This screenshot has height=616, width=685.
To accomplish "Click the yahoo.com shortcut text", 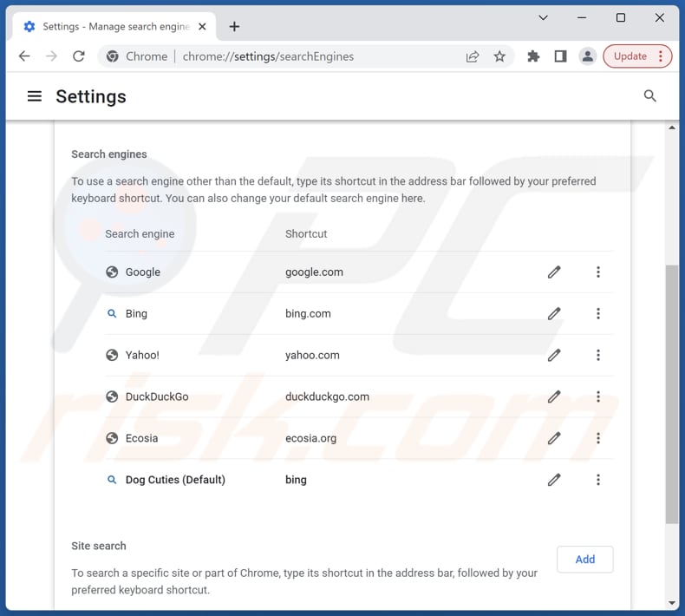I will [x=312, y=355].
